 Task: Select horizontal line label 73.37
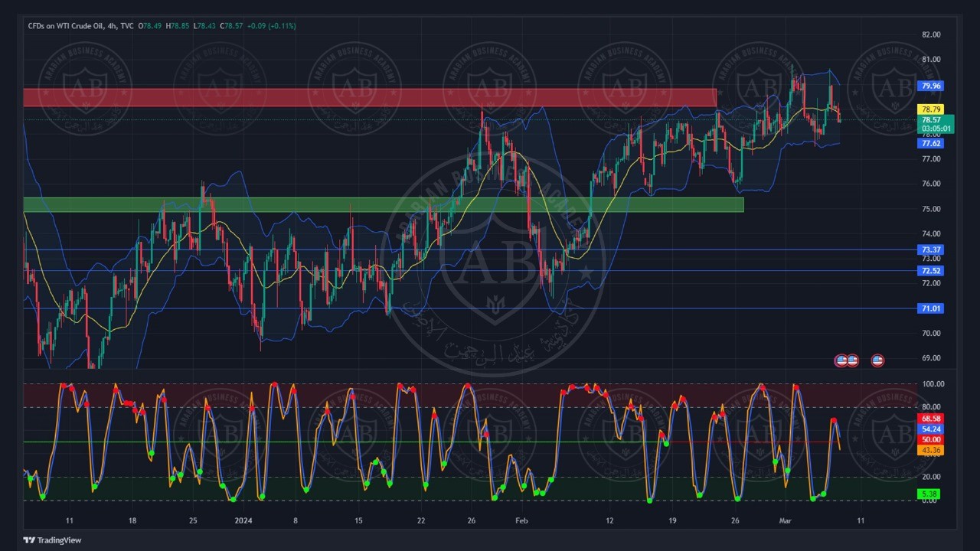[x=931, y=249]
